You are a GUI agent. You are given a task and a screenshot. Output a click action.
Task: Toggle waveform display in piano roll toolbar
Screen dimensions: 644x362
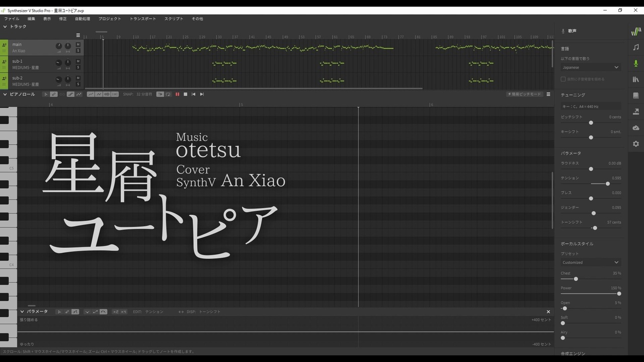coord(107,94)
